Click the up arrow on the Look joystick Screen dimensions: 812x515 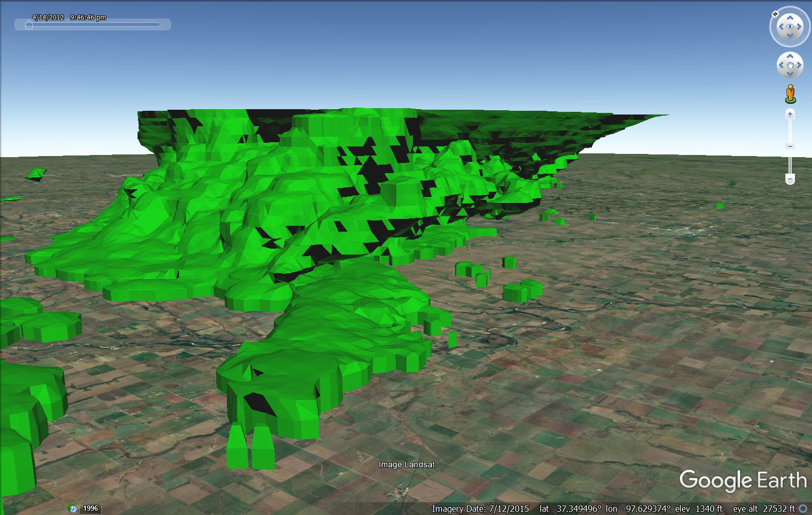coord(790,17)
